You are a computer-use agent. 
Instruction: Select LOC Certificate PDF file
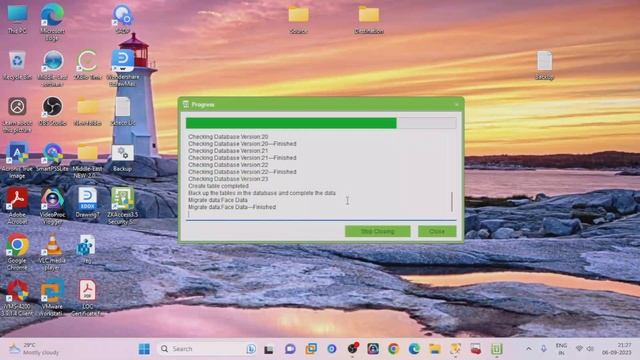tap(88, 298)
